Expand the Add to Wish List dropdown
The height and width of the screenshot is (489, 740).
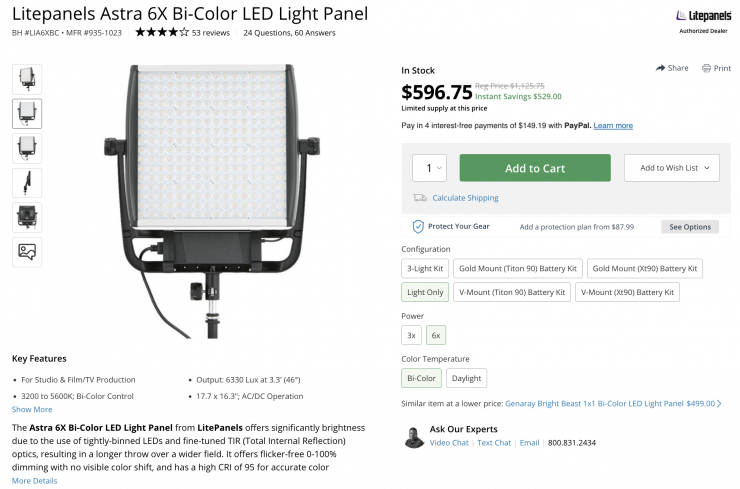[671, 168]
